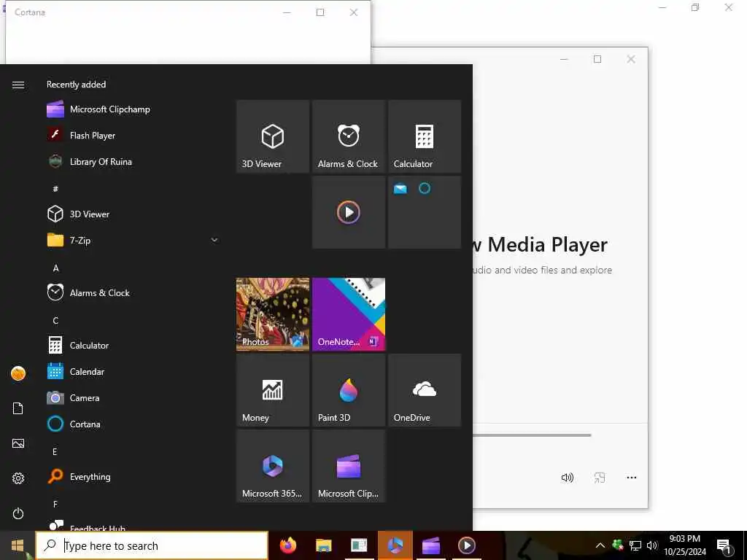Screen dimensions: 747x560
Task: Maximize the Cortana window
Action: (320, 12)
